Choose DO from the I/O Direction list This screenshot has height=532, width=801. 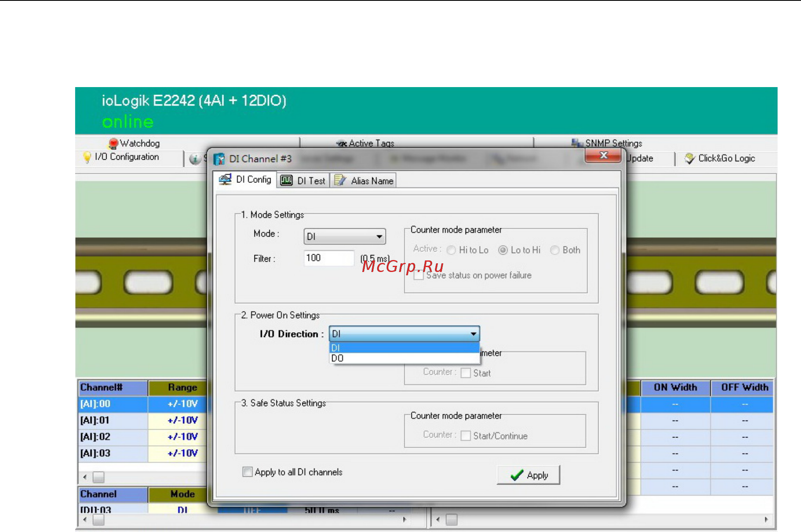point(404,358)
